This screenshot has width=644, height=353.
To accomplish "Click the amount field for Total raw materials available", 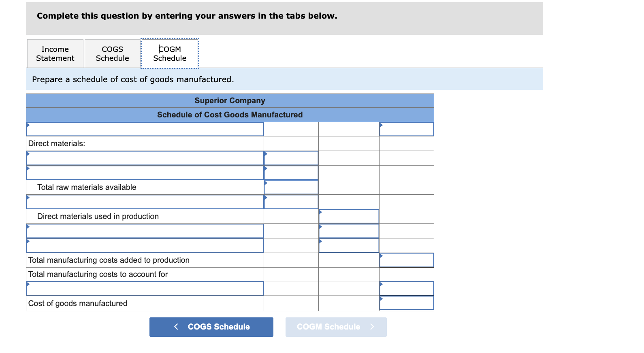I will point(291,187).
